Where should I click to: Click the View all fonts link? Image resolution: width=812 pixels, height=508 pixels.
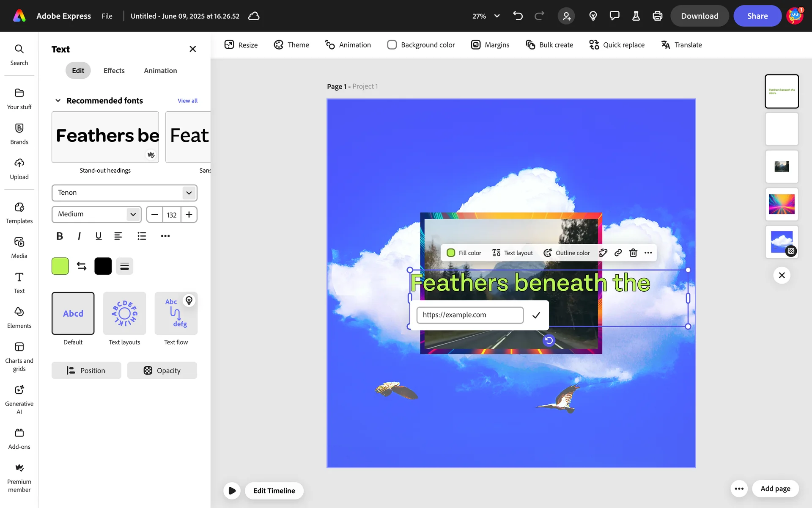click(187, 101)
